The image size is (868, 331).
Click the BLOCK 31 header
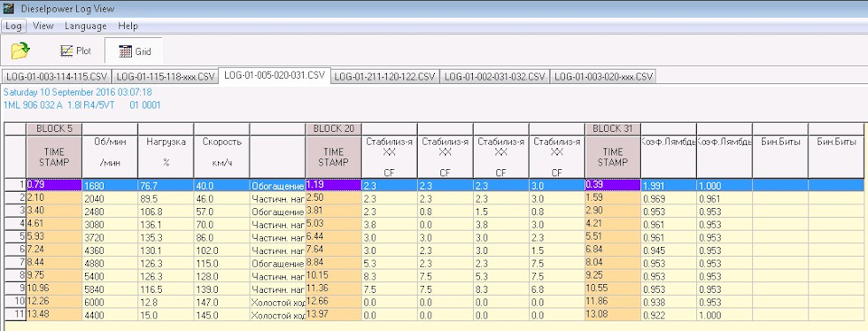pyautogui.click(x=613, y=128)
